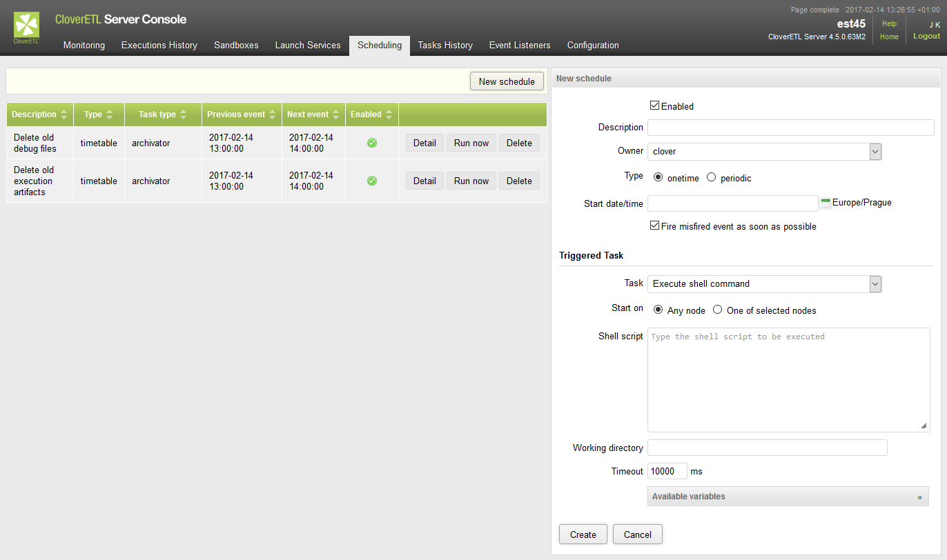Click the Create button

[583, 534]
